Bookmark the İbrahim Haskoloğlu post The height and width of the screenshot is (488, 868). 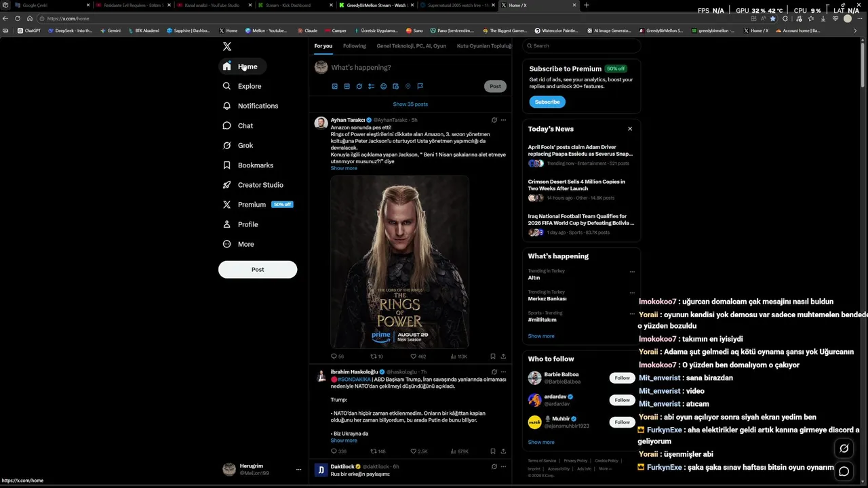[493, 451]
